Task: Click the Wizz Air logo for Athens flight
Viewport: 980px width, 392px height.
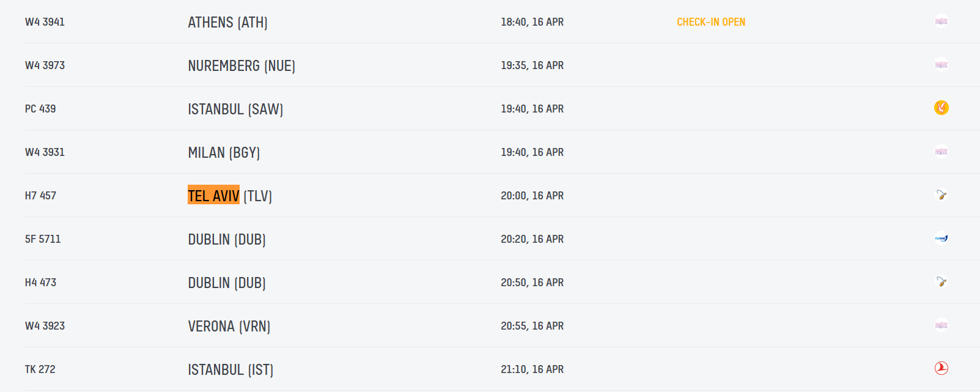Action: coord(941,21)
